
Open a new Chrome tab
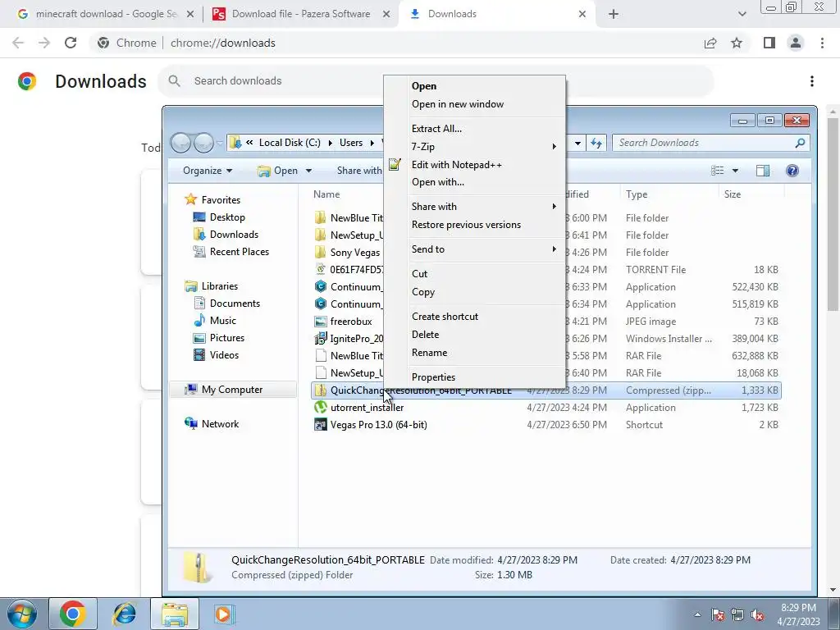[x=614, y=14]
